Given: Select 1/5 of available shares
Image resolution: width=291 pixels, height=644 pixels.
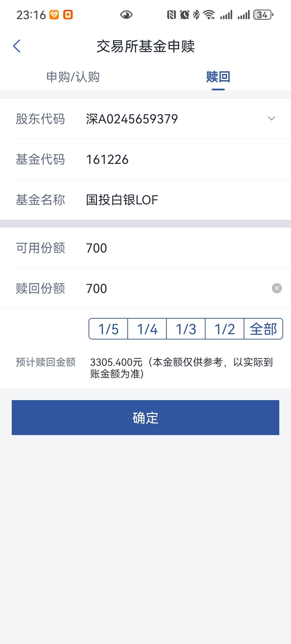Looking at the screenshot, I should (108, 329).
